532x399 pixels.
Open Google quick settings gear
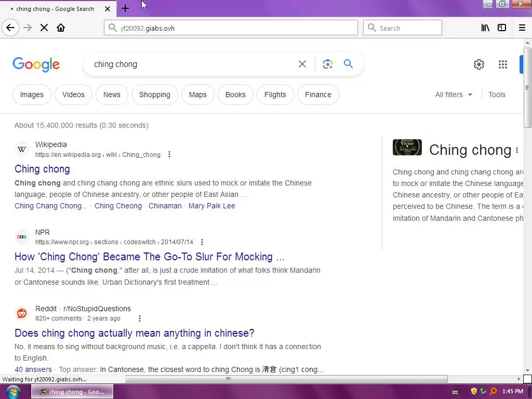[x=478, y=64]
